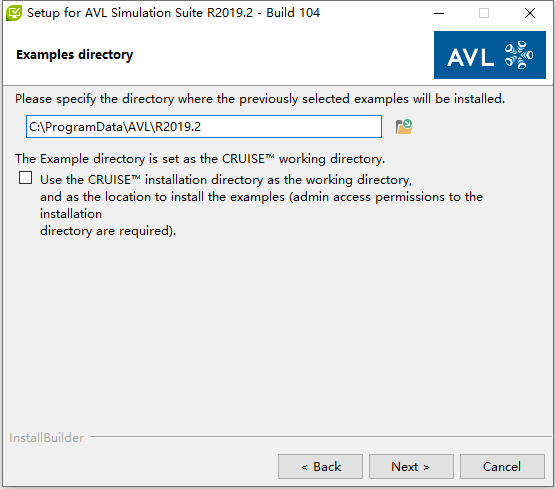Click the 'Example directory is set as' sentence

(200, 159)
